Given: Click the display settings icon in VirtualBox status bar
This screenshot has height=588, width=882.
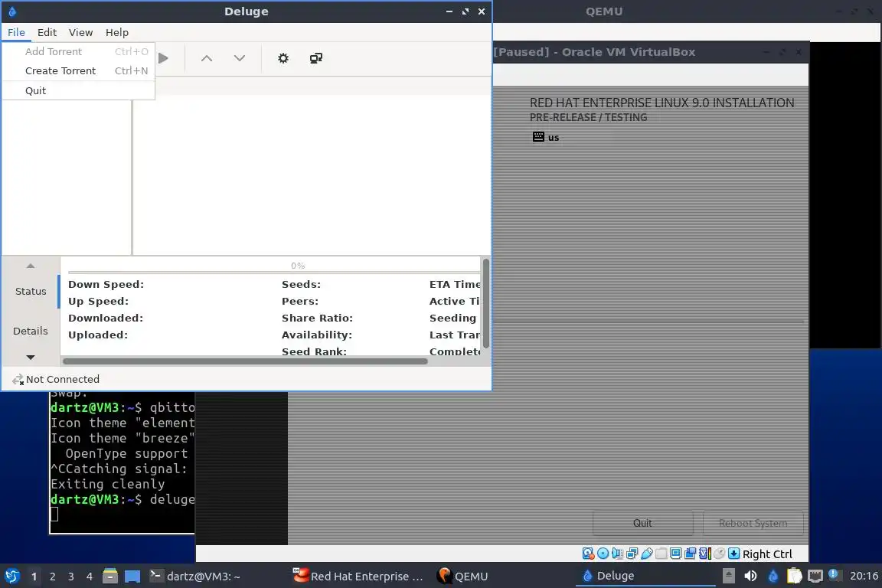Looking at the screenshot, I should [x=675, y=554].
